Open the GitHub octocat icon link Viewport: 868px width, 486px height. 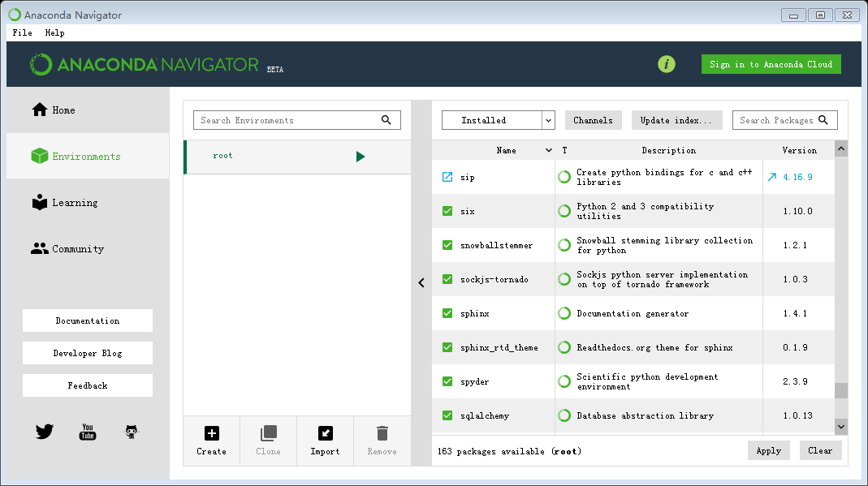point(132,432)
